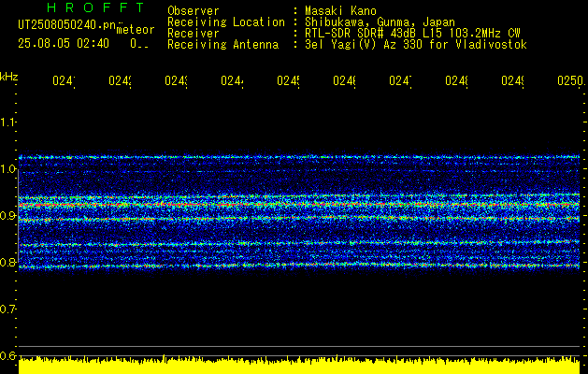Click the 0242 time marker
This screenshot has width=588, height=374.
click(x=120, y=80)
